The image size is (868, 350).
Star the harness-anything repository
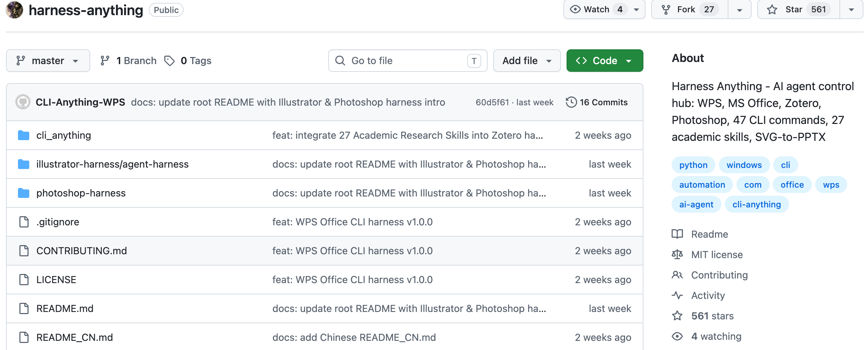[798, 10]
